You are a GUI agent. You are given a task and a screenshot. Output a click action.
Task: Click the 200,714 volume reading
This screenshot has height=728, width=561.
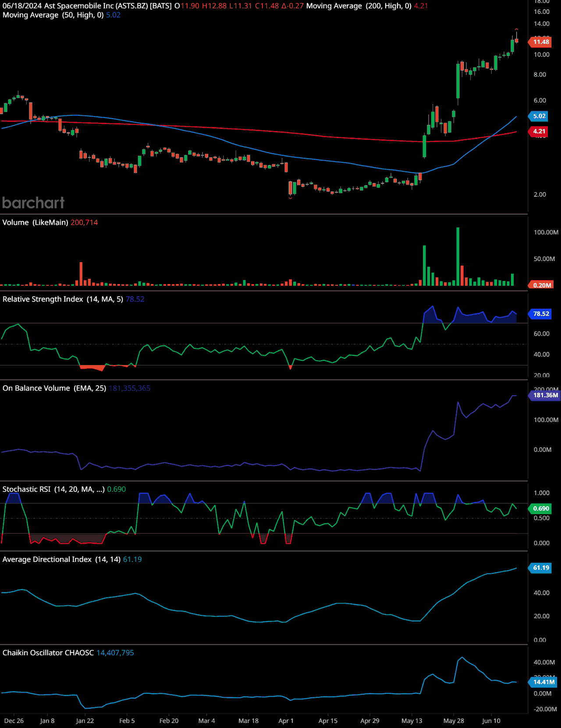tap(84, 223)
